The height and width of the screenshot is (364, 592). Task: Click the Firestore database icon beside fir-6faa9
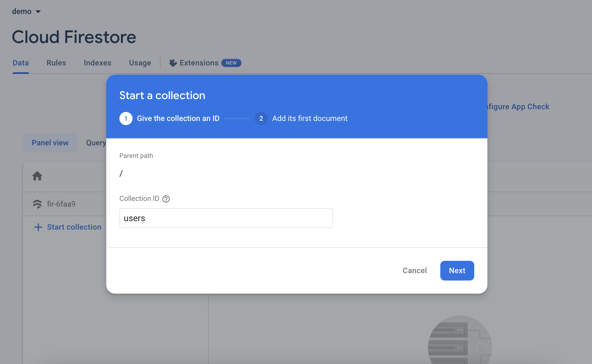37,204
